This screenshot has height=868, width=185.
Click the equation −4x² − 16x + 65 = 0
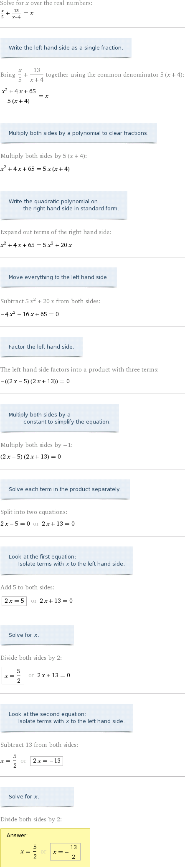tap(30, 314)
